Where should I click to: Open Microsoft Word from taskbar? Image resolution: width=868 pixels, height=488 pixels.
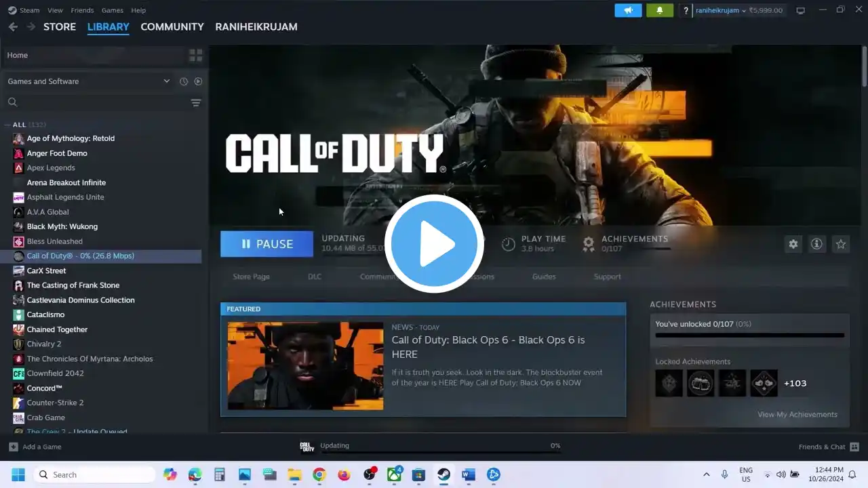(469, 474)
